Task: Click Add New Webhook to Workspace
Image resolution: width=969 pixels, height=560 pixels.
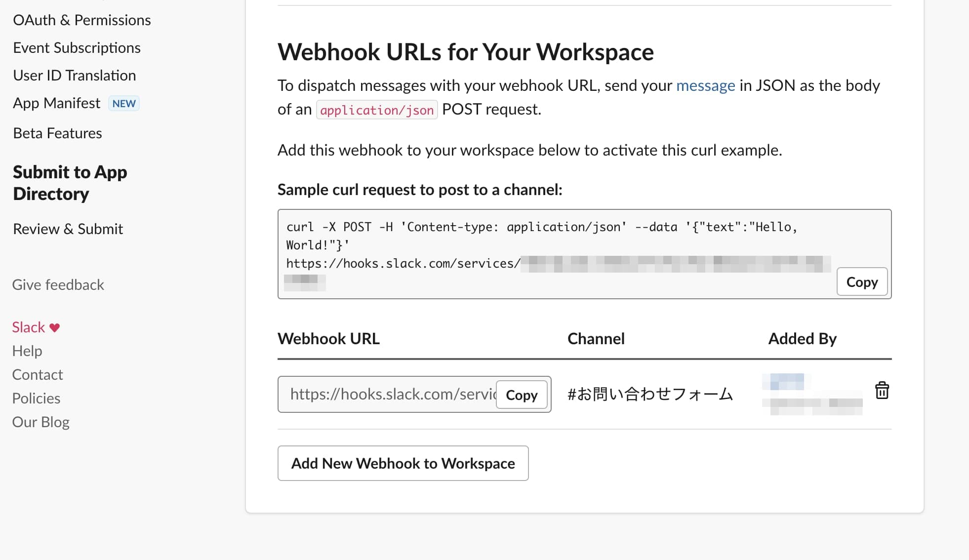Action: pos(403,463)
